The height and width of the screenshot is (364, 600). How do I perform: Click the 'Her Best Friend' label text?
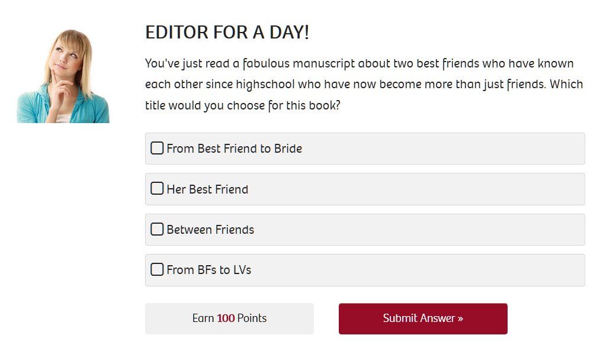pos(207,189)
